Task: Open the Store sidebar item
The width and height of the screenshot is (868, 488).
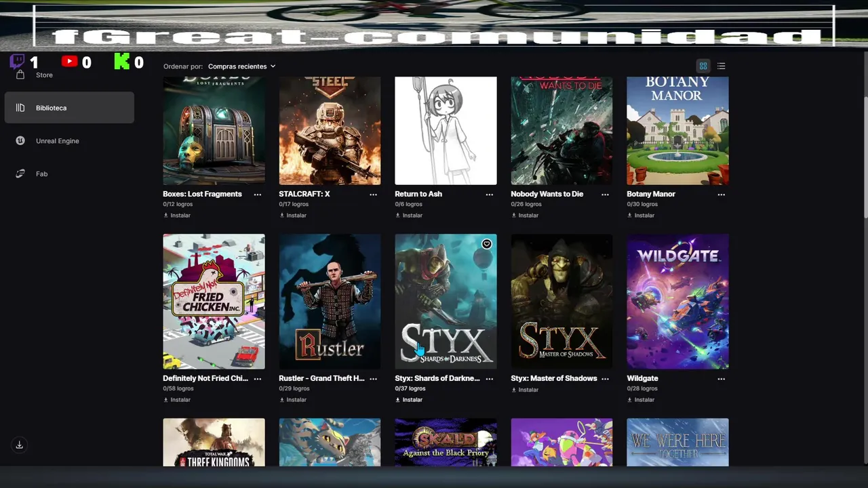Action: [x=69, y=75]
